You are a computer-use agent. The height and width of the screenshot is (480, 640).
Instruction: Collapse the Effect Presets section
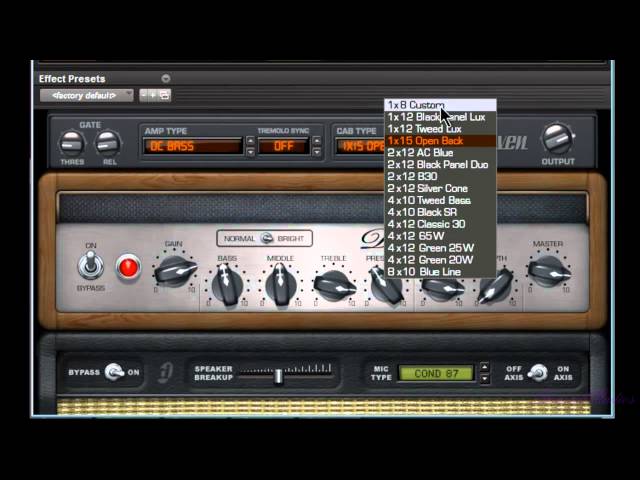tap(166, 78)
